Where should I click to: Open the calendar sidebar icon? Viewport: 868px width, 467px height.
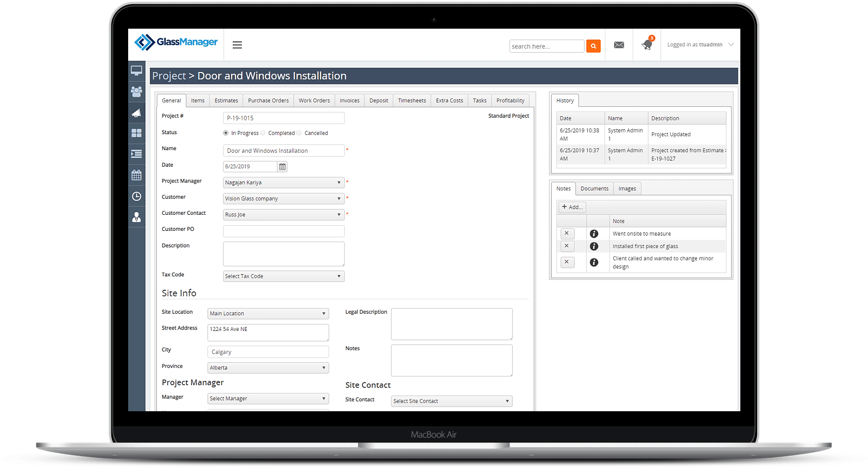coord(137,175)
